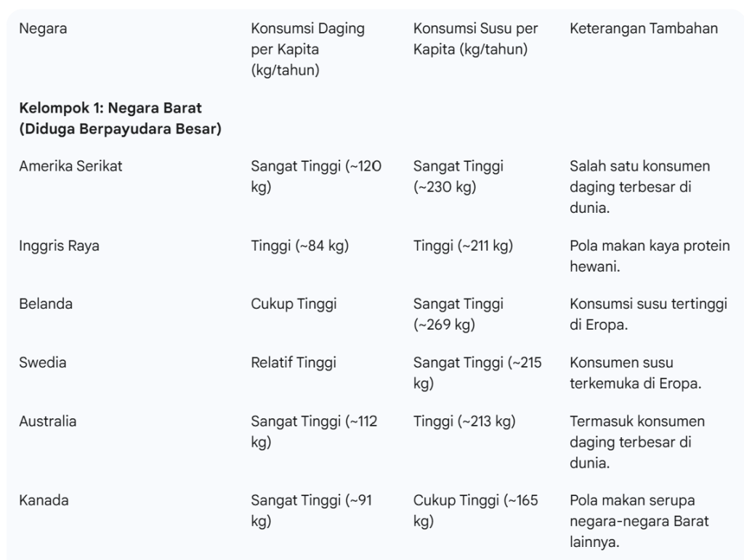Select the Amerika Serikat cell
Viewport: 744px width, 560px height.
point(70,166)
